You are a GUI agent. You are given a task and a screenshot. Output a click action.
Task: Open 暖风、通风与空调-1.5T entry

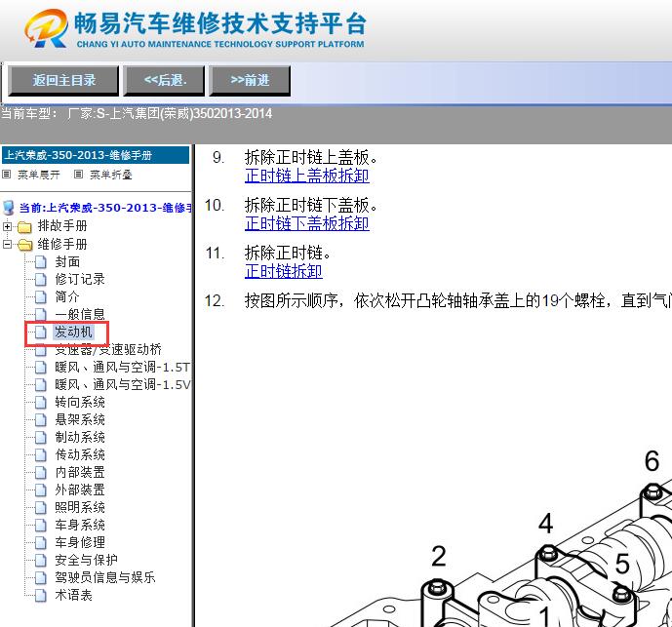(x=122, y=368)
